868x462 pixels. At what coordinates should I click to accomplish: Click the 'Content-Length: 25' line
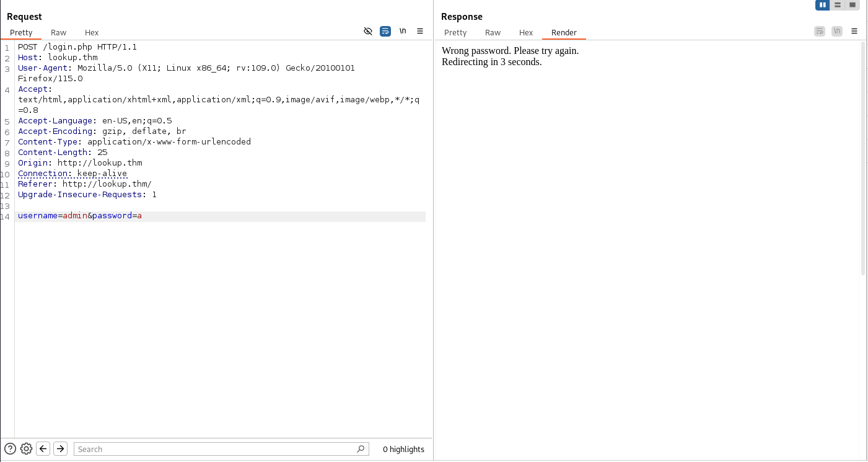click(x=63, y=153)
